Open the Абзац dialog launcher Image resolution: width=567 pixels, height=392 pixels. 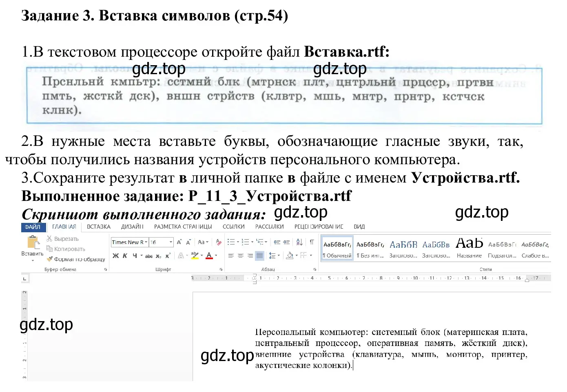point(315,269)
